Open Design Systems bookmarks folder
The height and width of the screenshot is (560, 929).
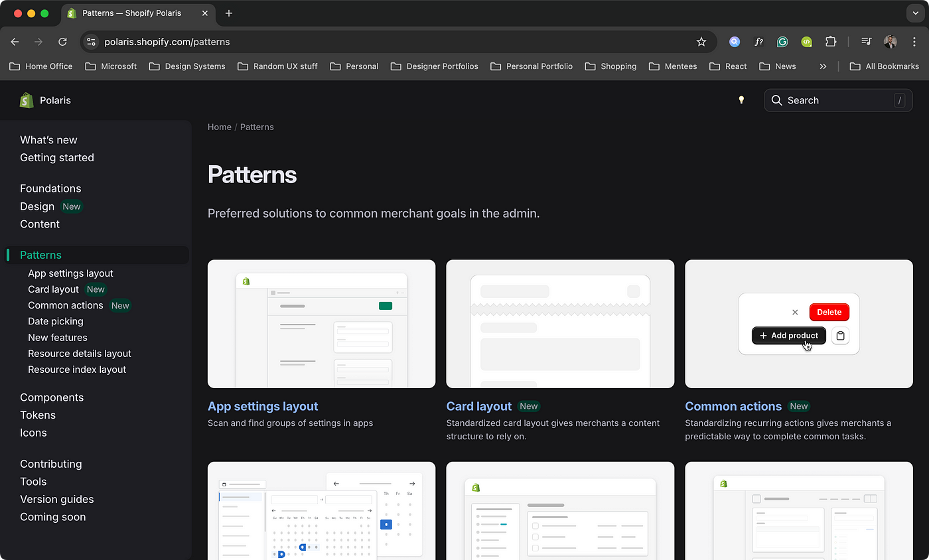(x=187, y=66)
